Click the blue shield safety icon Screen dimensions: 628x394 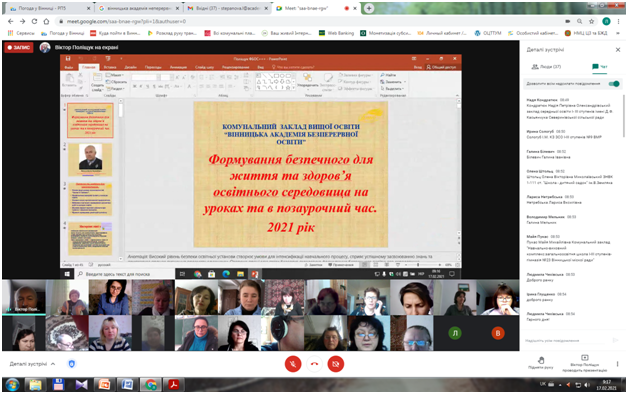point(72,364)
